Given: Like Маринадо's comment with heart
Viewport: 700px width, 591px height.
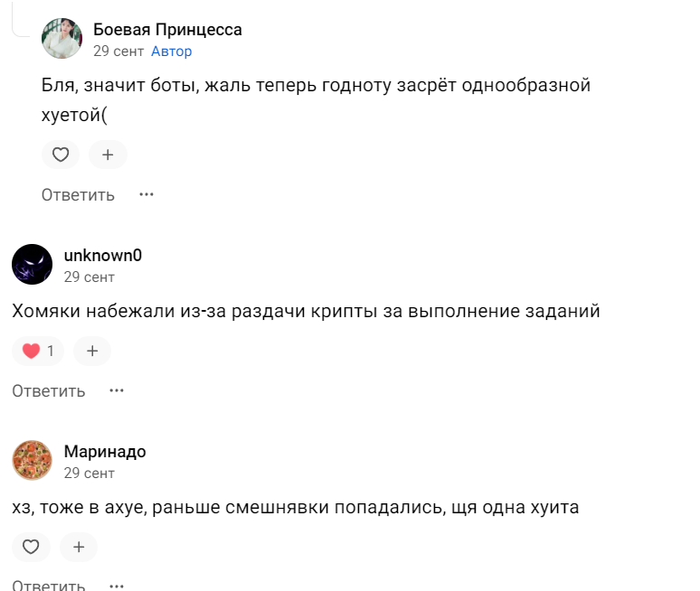Looking at the screenshot, I should coord(31,547).
